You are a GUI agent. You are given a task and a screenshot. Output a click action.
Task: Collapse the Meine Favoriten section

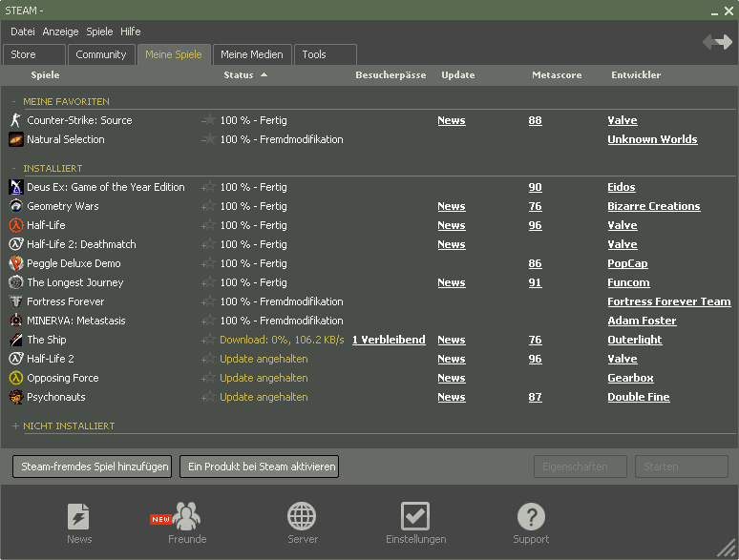click(14, 101)
